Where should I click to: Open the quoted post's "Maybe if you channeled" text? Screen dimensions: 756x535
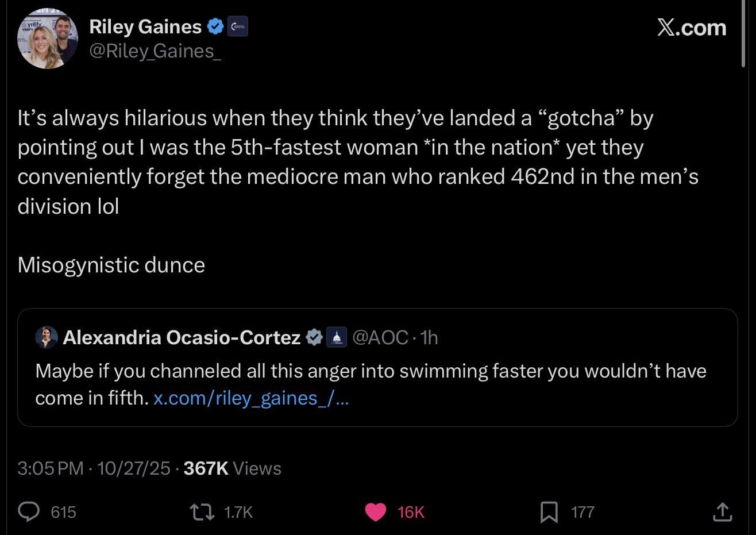point(371,371)
